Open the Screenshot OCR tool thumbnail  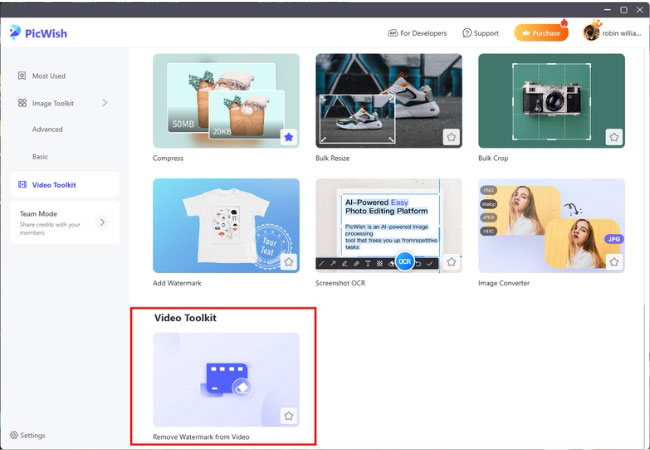point(389,225)
